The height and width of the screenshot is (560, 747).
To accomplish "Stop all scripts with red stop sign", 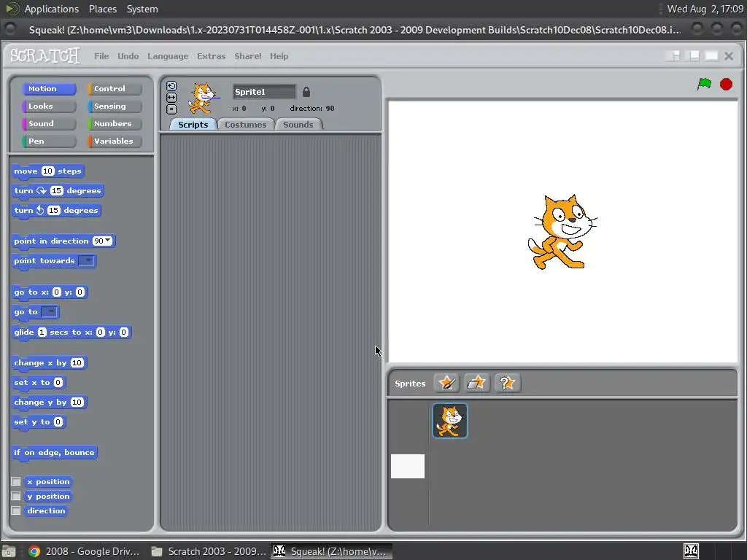I will click(x=726, y=85).
